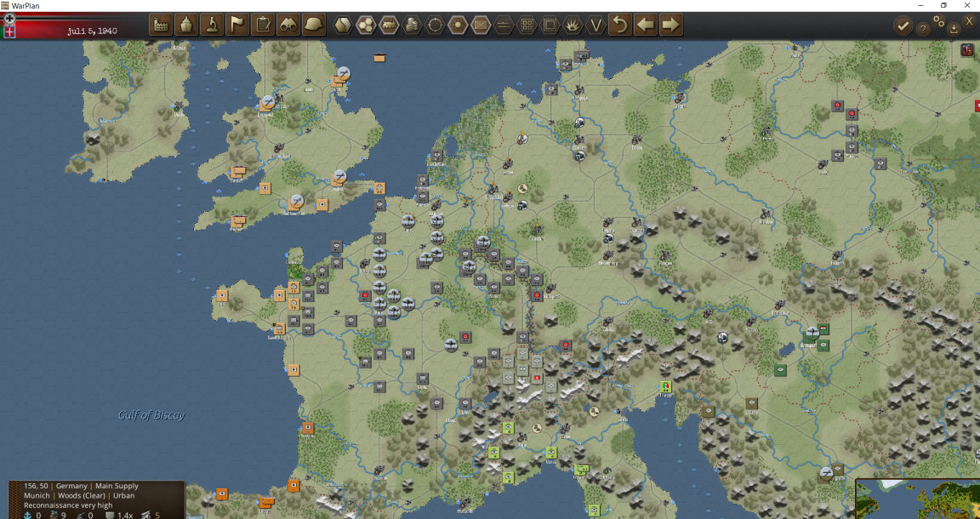Open the clipboard reports icon
The height and width of the screenshot is (519, 980).
click(263, 25)
